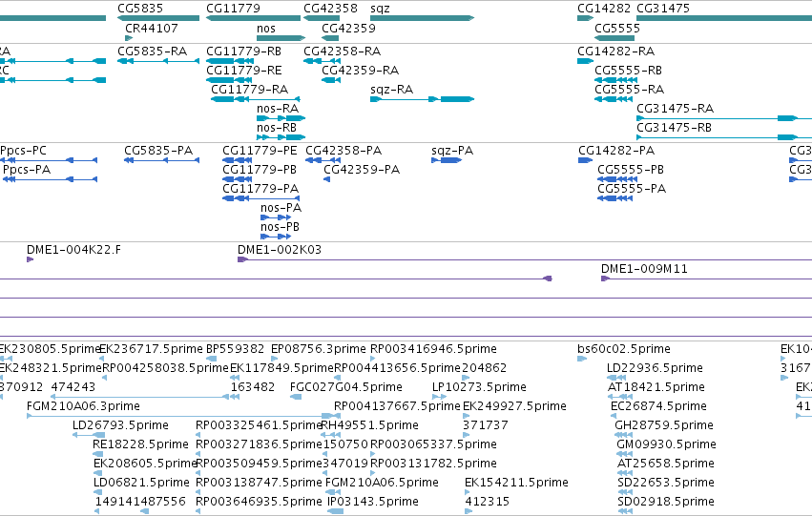Select the RE18228.5prime EST label
The height and width of the screenshot is (516, 812).
(140, 444)
